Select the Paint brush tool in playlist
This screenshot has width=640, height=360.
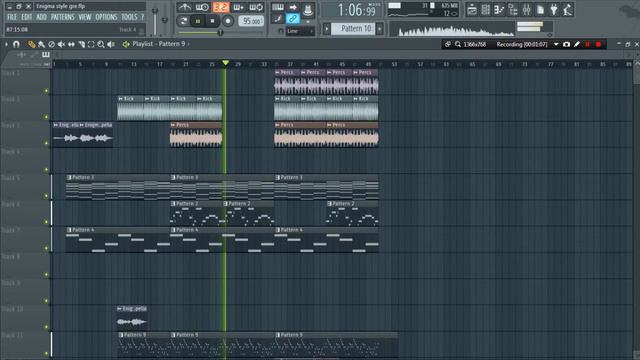[x=41, y=44]
